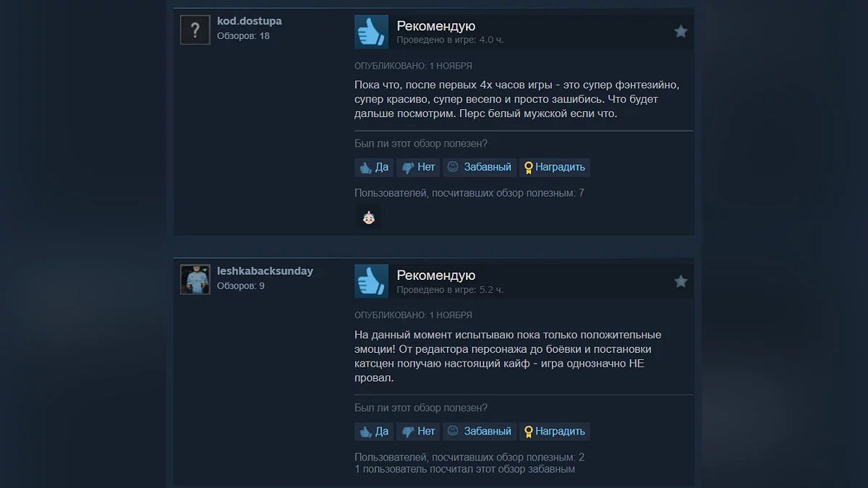868x488 pixels.
Task: Vote 'Нет' on leshkabacksunday's review
Action: [417, 432]
